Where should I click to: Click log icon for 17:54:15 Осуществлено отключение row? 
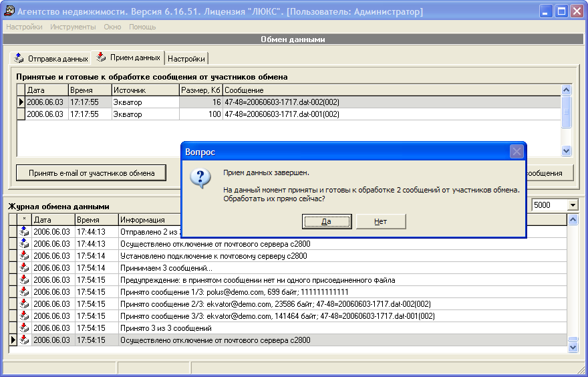pos(24,340)
